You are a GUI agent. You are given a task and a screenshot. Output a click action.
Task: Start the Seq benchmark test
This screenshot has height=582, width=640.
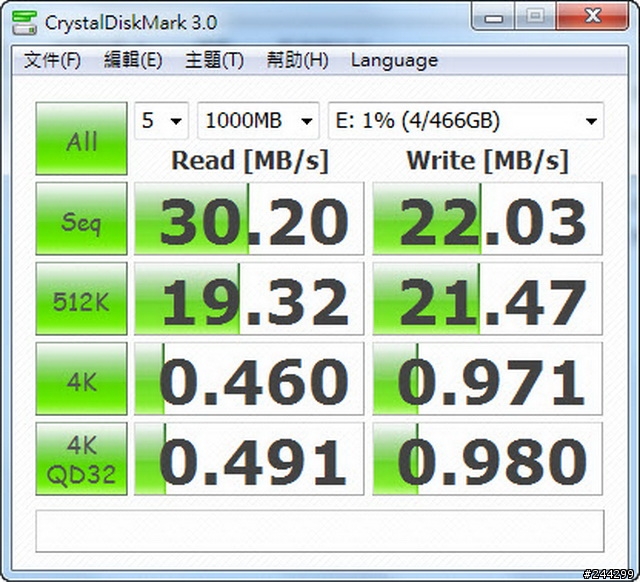[x=82, y=218]
